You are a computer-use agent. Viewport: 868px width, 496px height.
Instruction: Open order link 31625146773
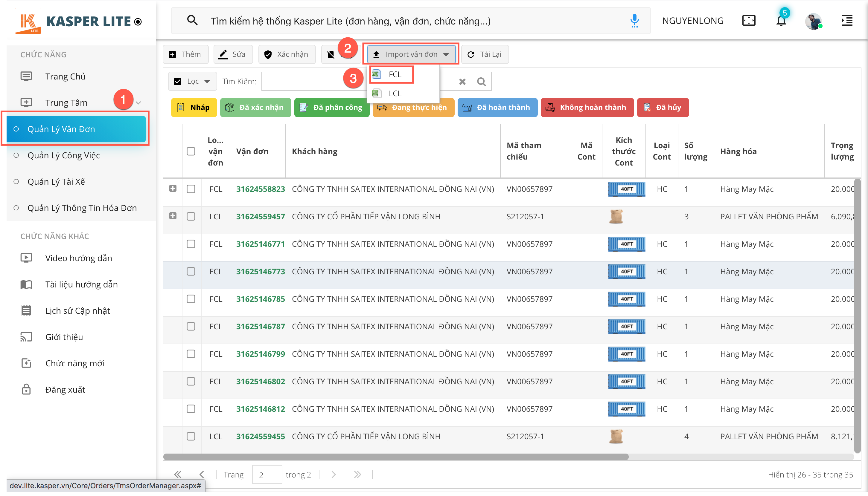pyautogui.click(x=261, y=272)
